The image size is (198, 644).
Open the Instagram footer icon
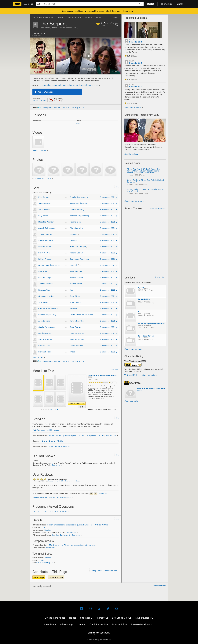(90, 609)
